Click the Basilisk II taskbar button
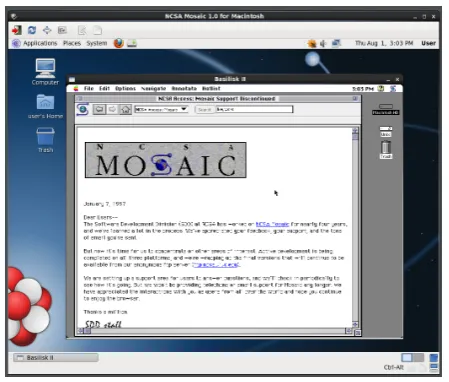Image resolution: width=449 pixels, height=382 pixels. [56, 358]
